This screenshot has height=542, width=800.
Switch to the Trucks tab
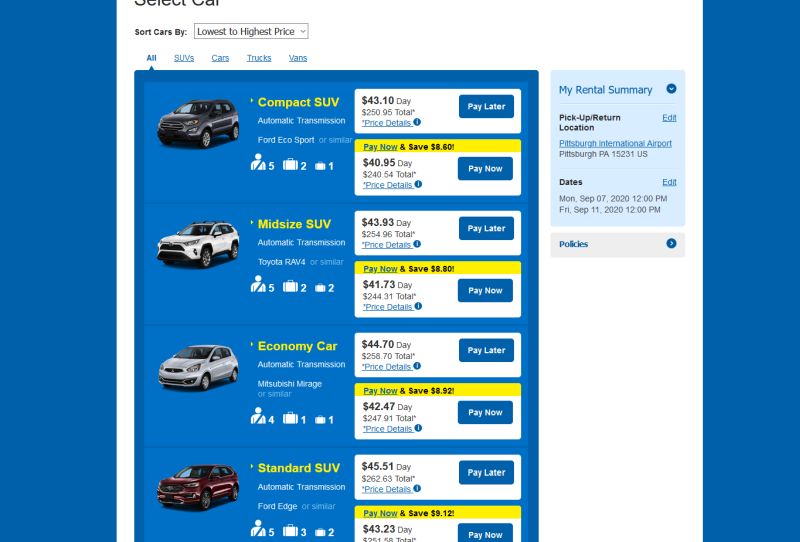pyautogui.click(x=259, y=58)
